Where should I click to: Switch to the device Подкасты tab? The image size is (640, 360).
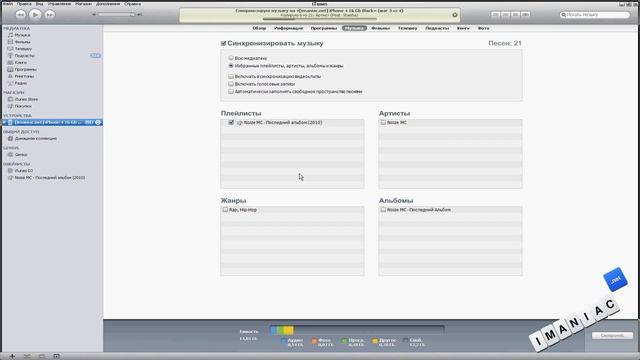pos(437,28)
